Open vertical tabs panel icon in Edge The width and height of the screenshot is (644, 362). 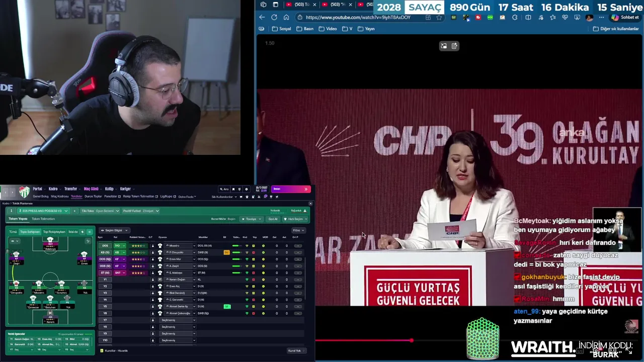pos(276,5)
